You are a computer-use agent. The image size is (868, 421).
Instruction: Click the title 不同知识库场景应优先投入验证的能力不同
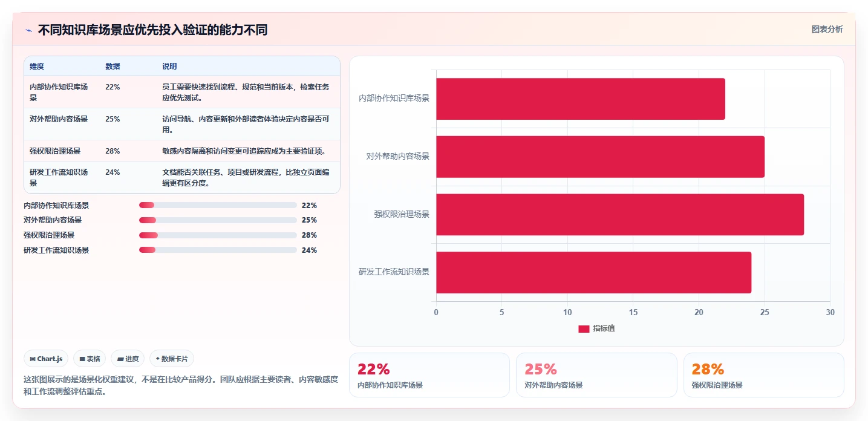pos(152,30)
